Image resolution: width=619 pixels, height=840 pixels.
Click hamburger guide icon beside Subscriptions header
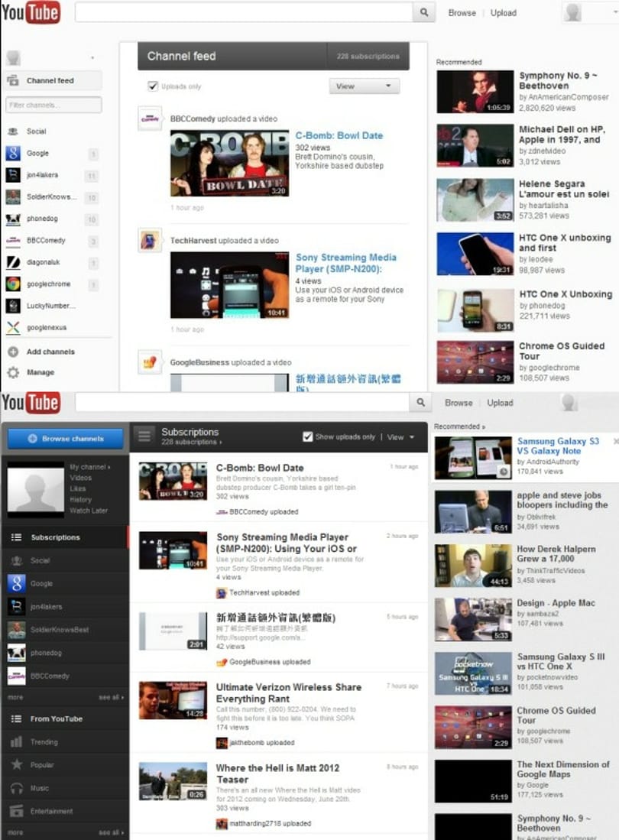[144, 436]
